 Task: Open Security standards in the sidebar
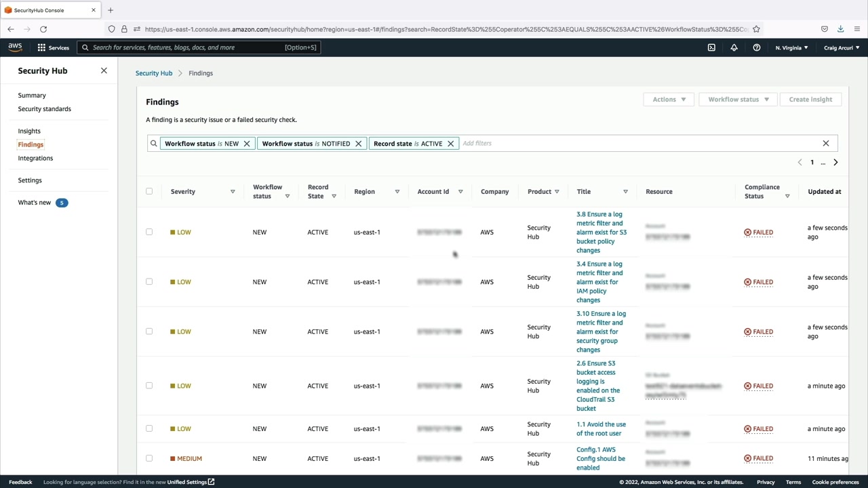[44, 109]
